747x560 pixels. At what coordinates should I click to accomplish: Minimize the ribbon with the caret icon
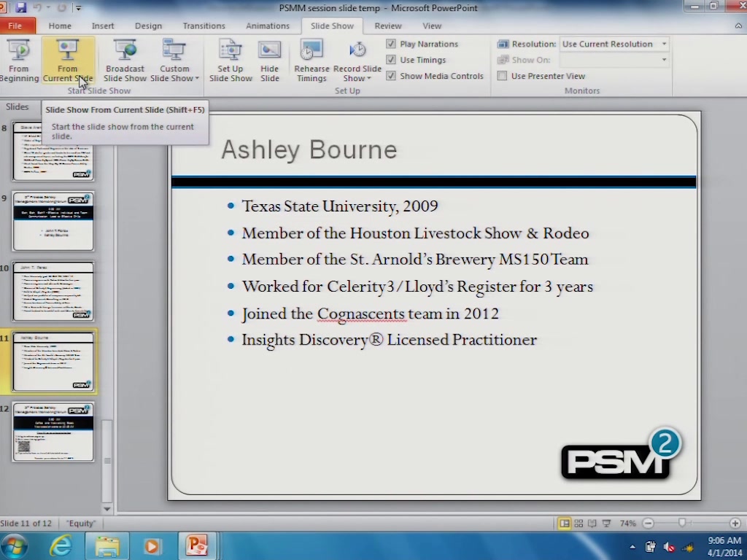[x=738, y=26]
